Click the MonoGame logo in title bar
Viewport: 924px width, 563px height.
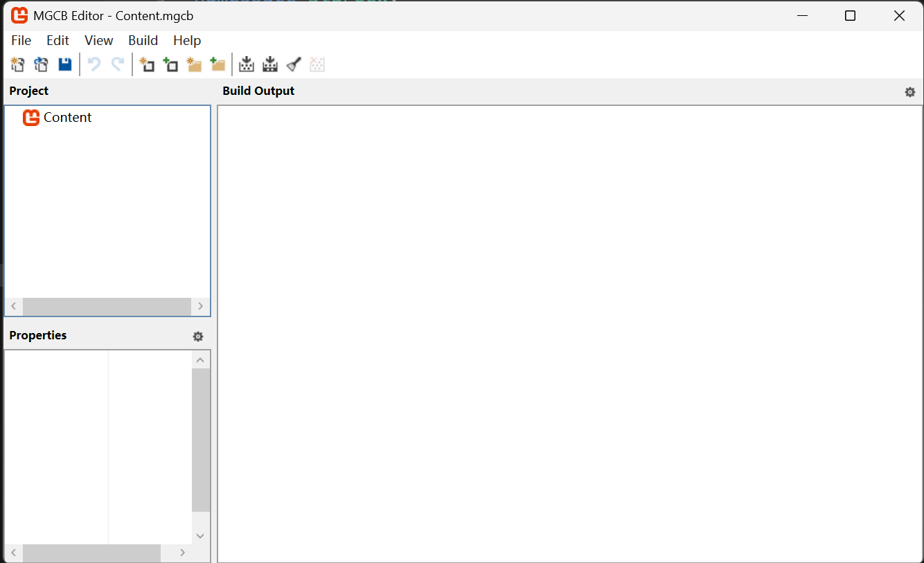[19, 15]
